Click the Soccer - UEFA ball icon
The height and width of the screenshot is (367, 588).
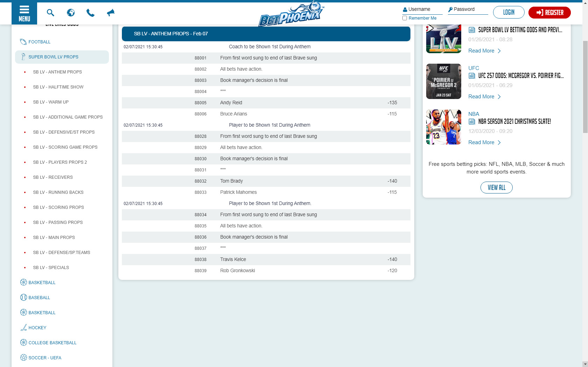pos(23,358)
